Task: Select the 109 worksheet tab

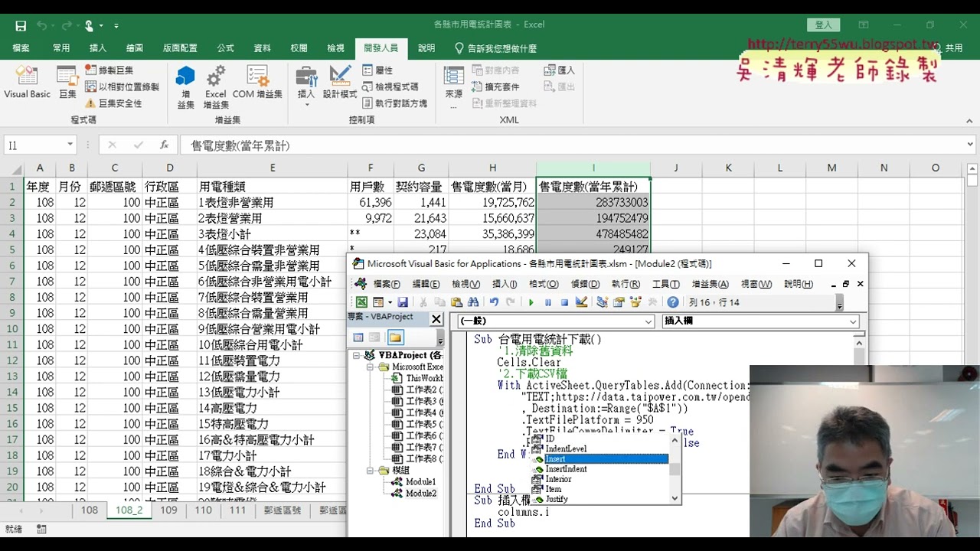Action: (x=168, y=510)
